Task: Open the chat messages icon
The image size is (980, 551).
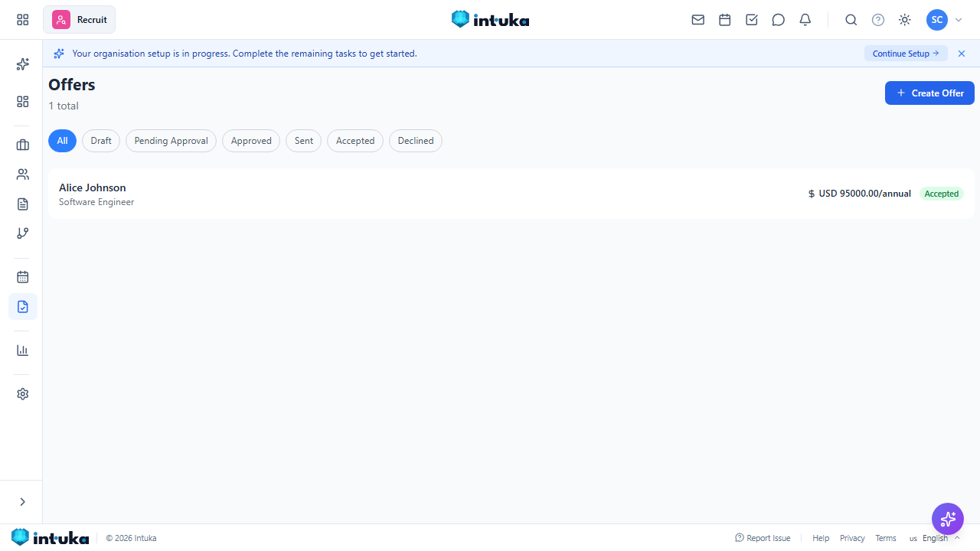Action: [779, 20]
